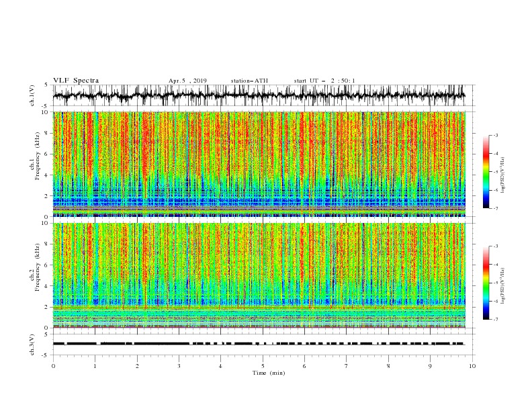Image resolution: width=532 pixels, height=411 pixels.
Task: Click the "-3" label on the upper color bar
Action: point(496,135)
